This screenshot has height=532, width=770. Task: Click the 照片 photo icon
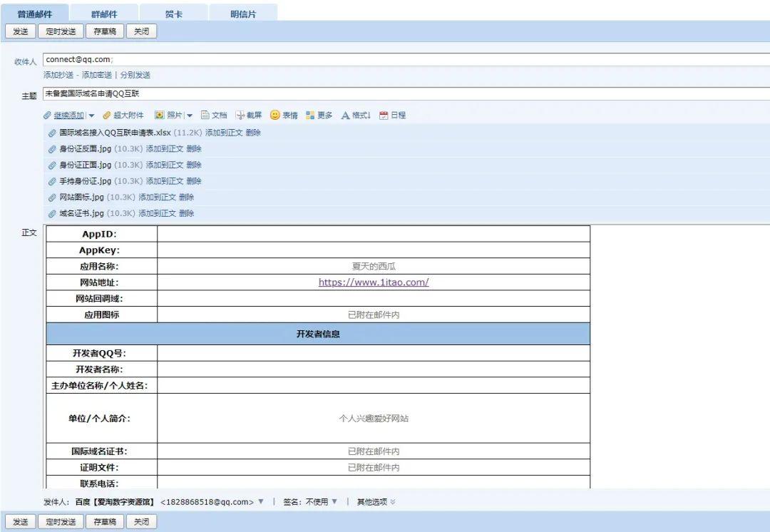[x=159, y=115]
